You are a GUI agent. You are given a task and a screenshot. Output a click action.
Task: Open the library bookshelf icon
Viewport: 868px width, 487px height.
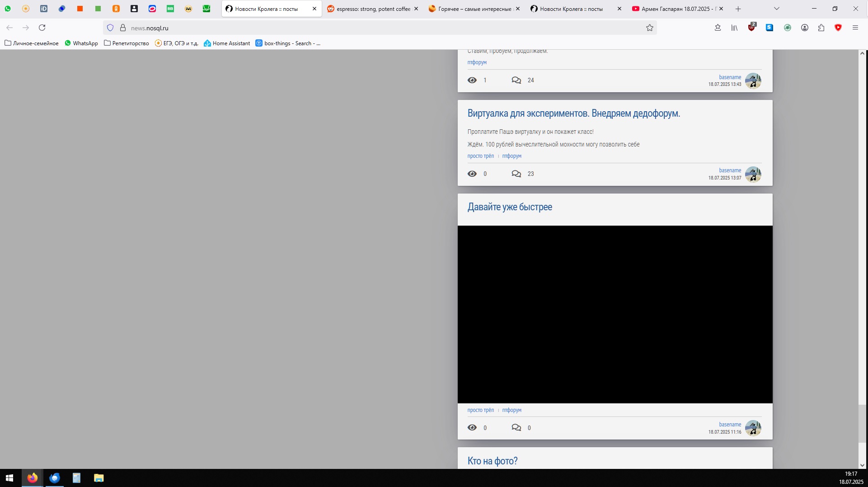[x=734, y=28]
